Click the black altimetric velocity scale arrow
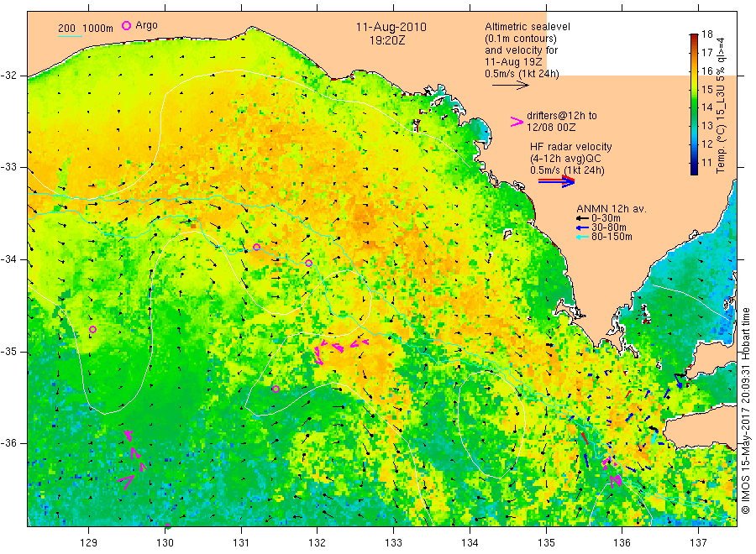 coord(510,86)
